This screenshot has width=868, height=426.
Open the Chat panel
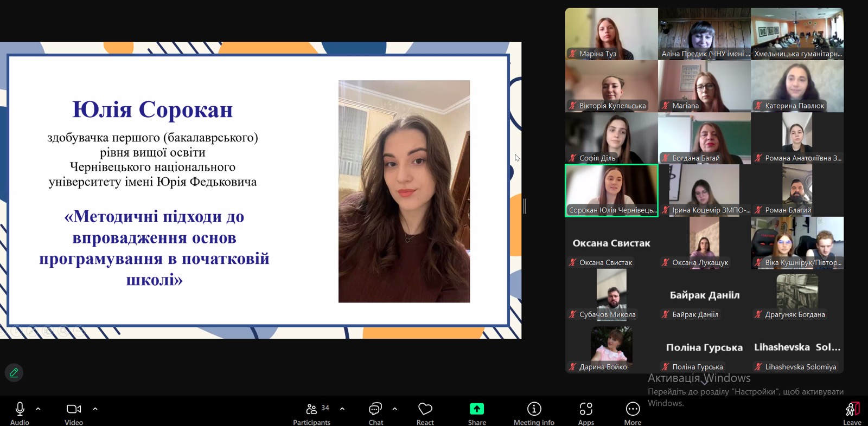(375, 413)
